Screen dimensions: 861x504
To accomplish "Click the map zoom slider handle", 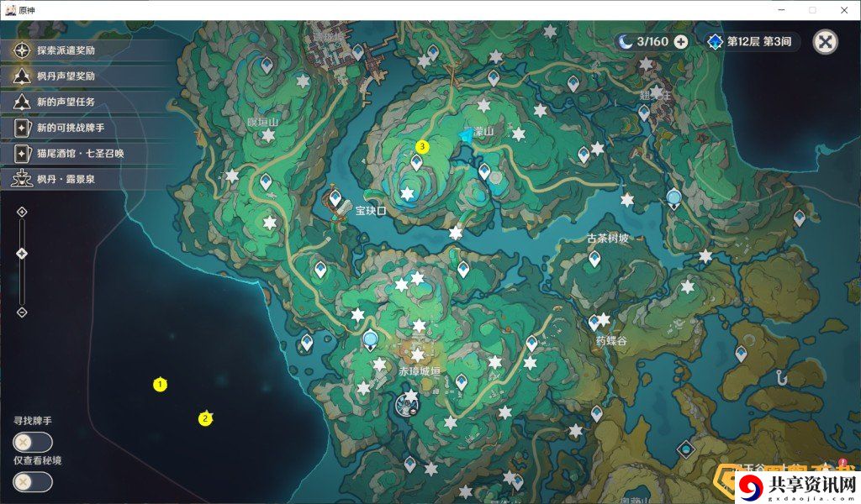I will click(x=22, y=254).
